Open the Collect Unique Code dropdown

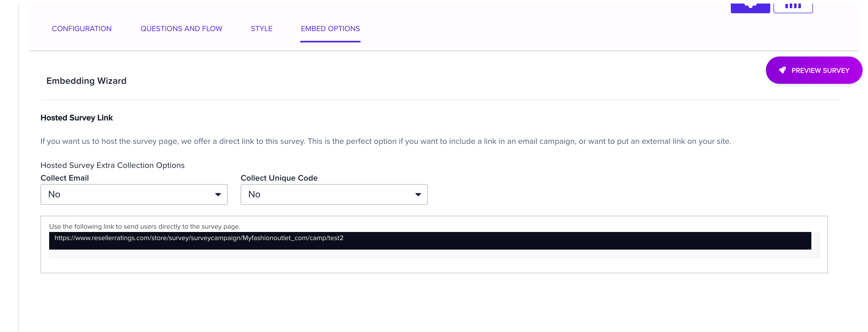click(x=334, y=194)
